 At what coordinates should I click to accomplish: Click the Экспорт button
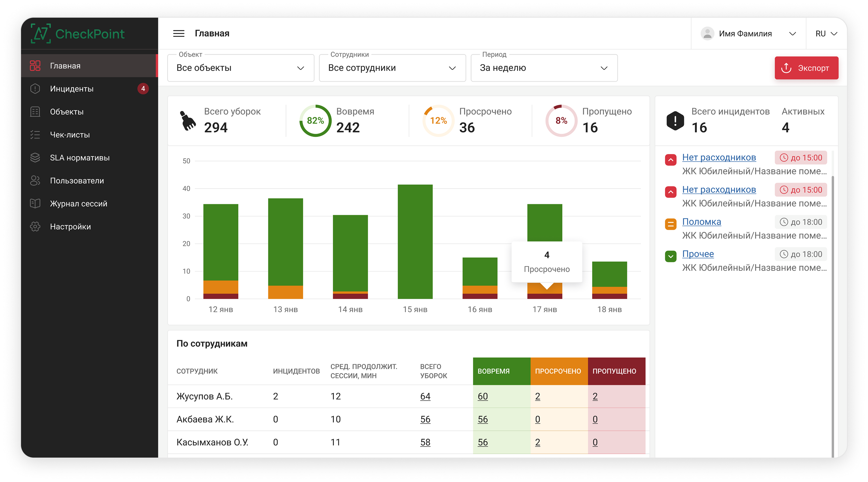(x=806, y=68)
